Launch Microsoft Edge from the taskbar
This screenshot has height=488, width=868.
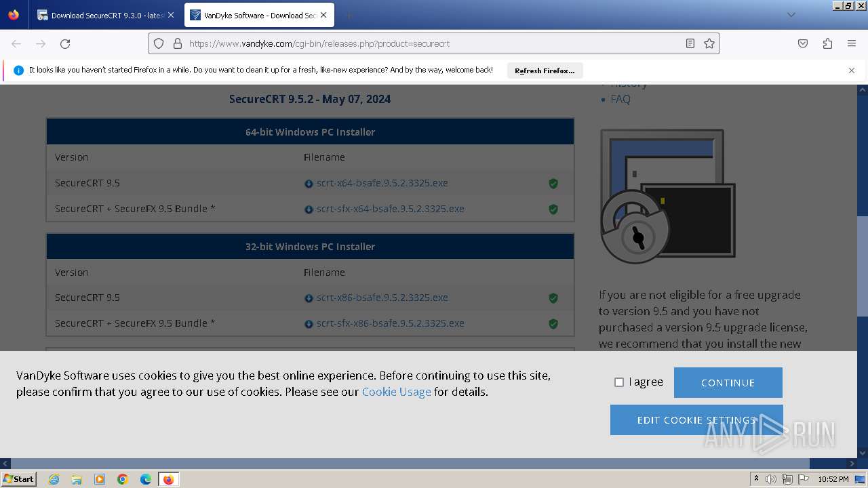tap(146, 479)
